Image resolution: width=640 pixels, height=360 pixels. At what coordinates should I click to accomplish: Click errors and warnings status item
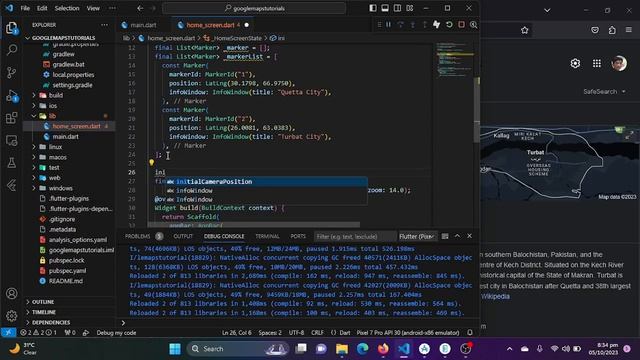point(39,333)
